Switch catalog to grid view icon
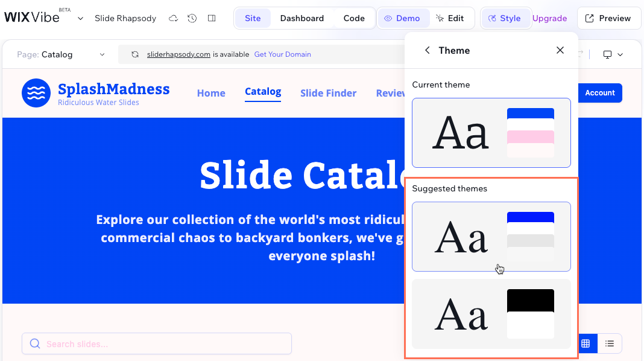The height and width of the screenshot is (361, 644). click(x=586, y=343)
